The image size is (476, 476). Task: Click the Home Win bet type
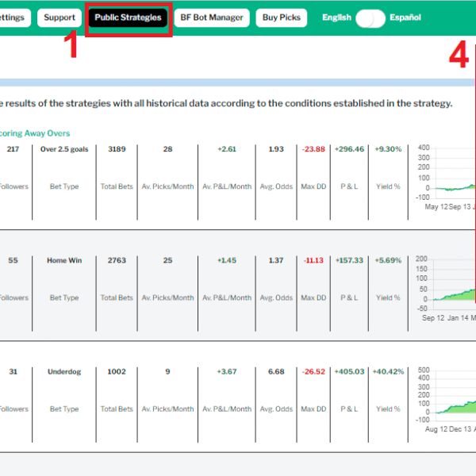tap(64, 260)
